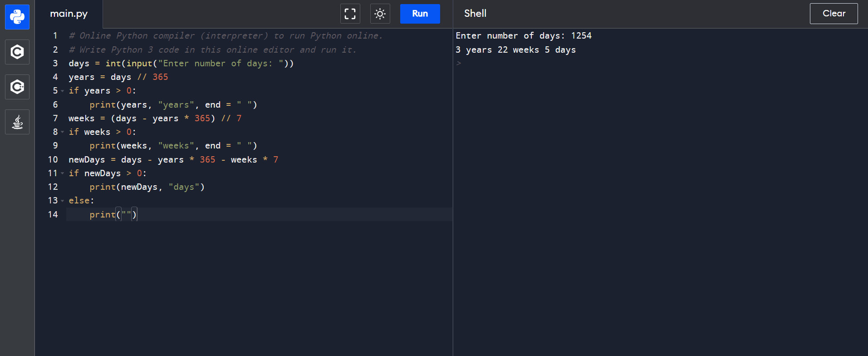The height and width of the screenshot is (356, 868).
Task: Open the Java compiler icon
Action: tap(17, 122)
